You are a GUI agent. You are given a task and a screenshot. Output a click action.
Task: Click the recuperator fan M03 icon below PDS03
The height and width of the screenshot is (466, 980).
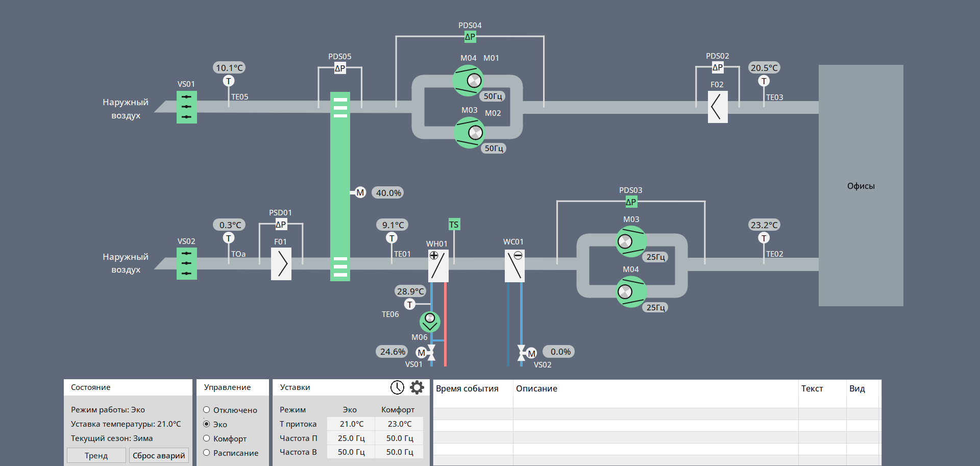point(631,241)
